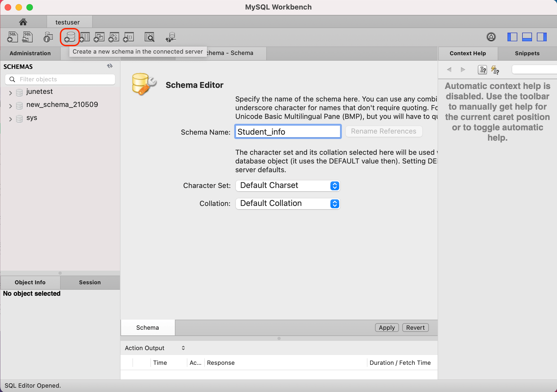
Task: Click the create new function icon
Action: point(128,37)
